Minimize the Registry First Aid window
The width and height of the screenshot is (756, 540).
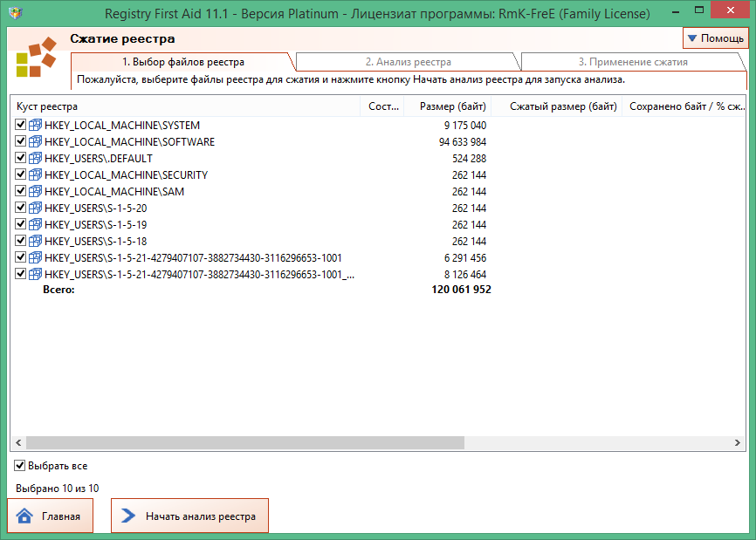point(676,10)
